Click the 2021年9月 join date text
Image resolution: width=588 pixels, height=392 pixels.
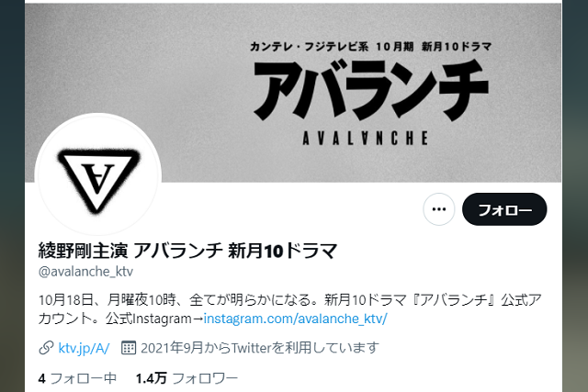coord(260,348)
